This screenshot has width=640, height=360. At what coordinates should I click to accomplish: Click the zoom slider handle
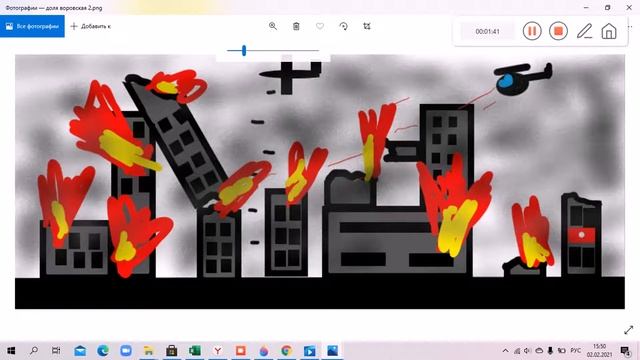[x=244, y=51]
